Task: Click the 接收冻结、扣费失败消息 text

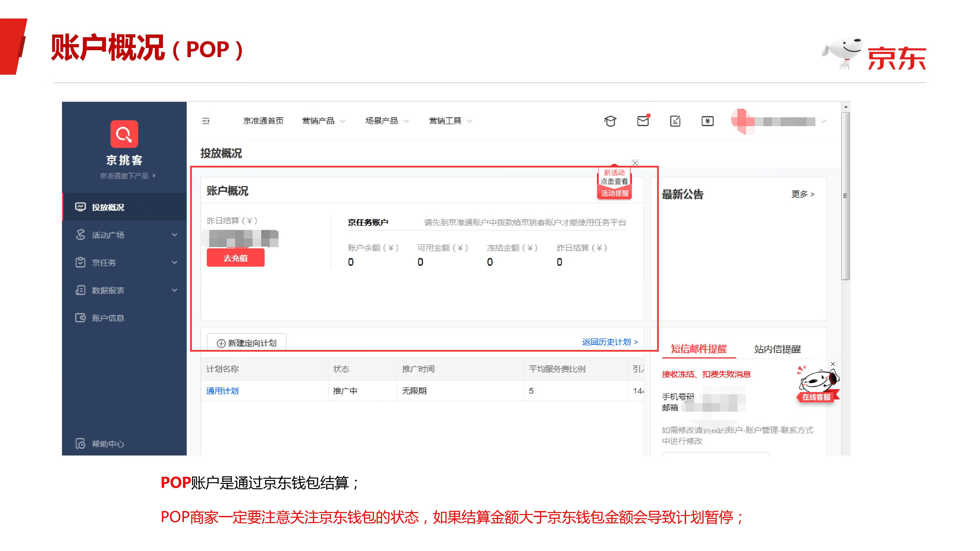Action: pyautogui.click(x=707, y=374)
